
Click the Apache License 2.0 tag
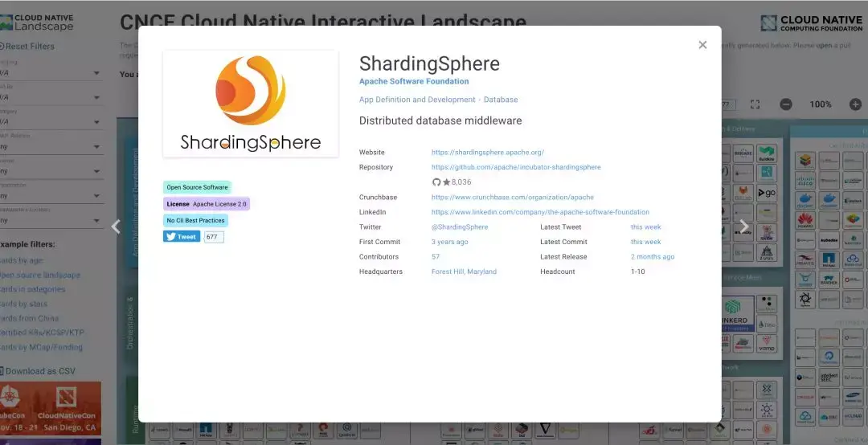coord(207,204)
